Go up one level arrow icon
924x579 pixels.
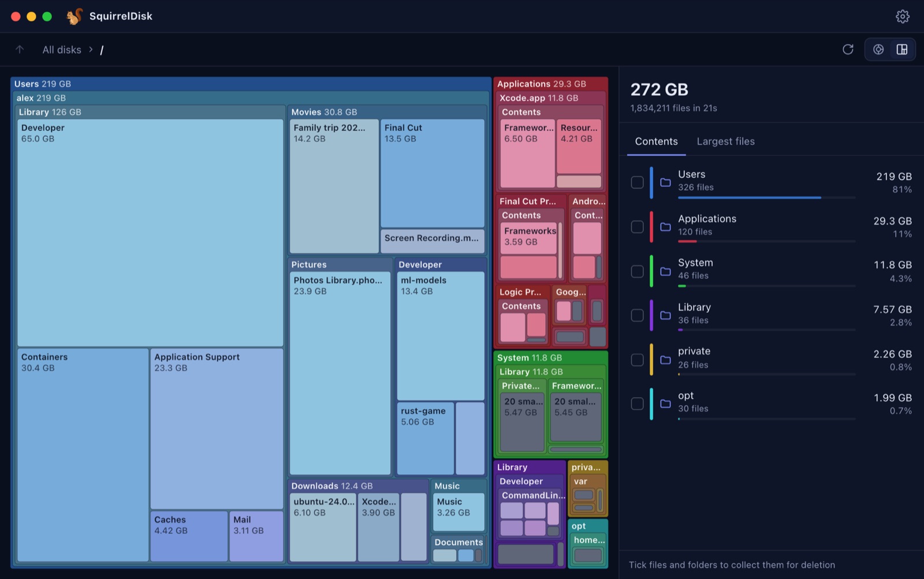point(20,50)
